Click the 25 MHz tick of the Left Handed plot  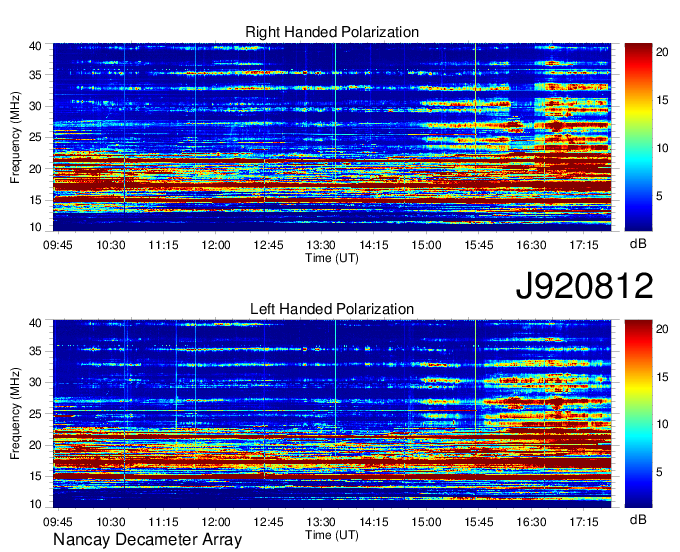35,414
